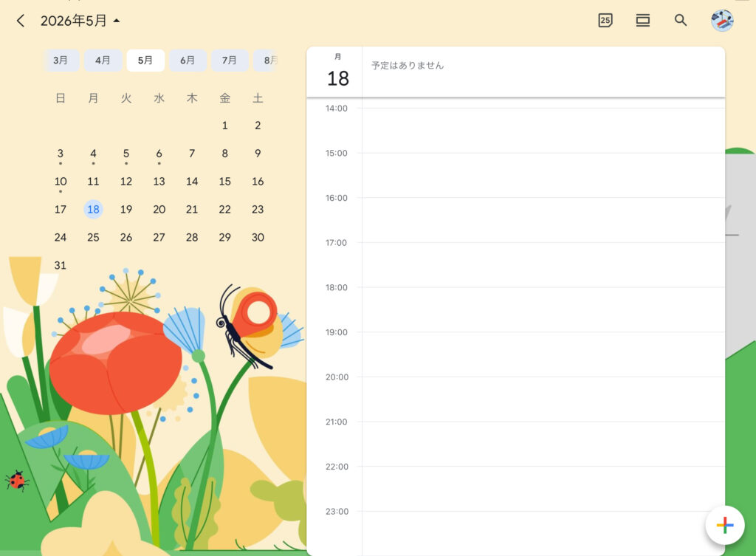
Task: Pick May 4 in the calendar grid
Action: click(93, 154)
